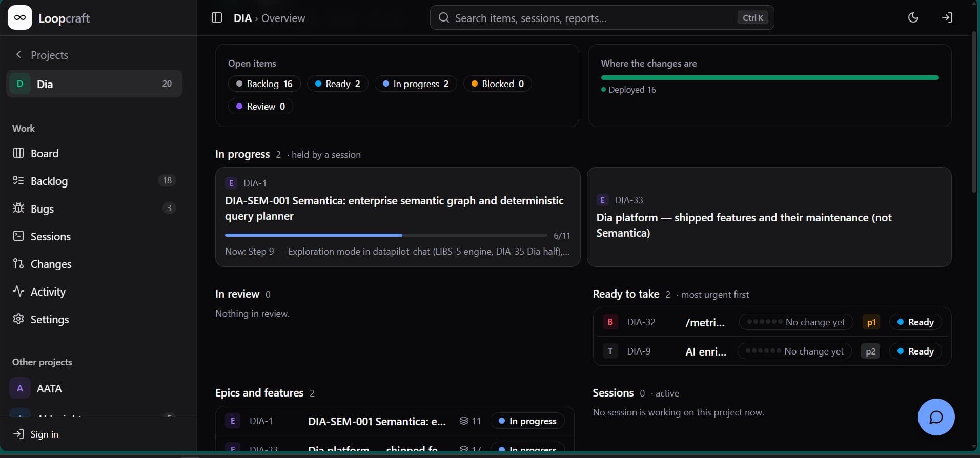
Task: Switch to dark mode moon icon
Action: tap(913, 18)
